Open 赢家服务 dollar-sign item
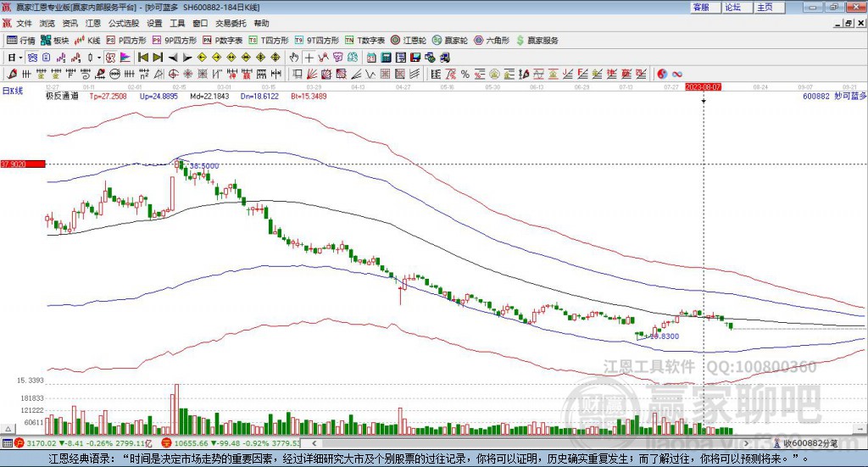Viewport: 868px width, 467px height. click(x=537, y=41)
